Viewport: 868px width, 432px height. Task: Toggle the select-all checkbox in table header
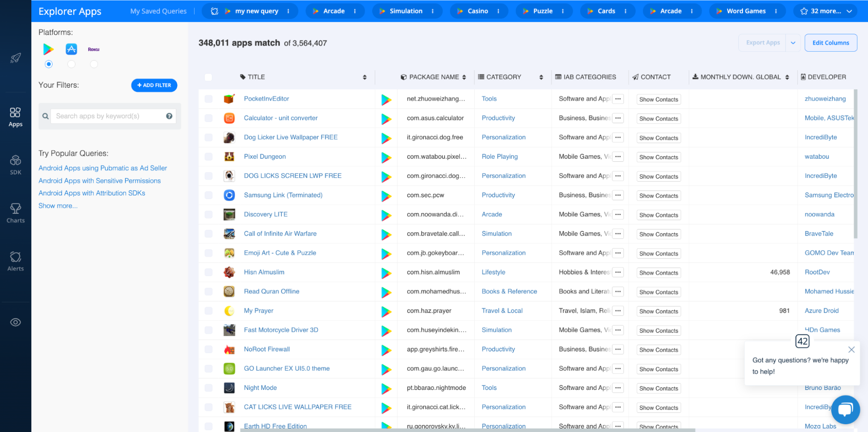point(208,77)
